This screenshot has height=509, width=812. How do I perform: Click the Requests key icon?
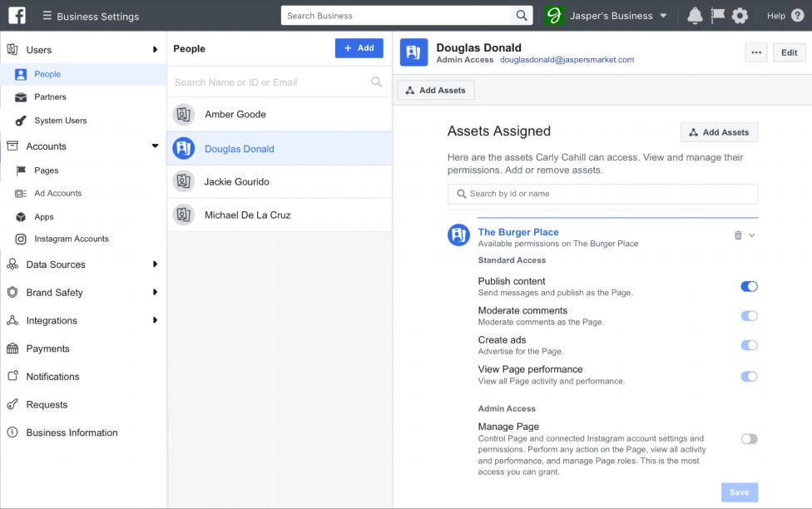(x=12, y=404)
